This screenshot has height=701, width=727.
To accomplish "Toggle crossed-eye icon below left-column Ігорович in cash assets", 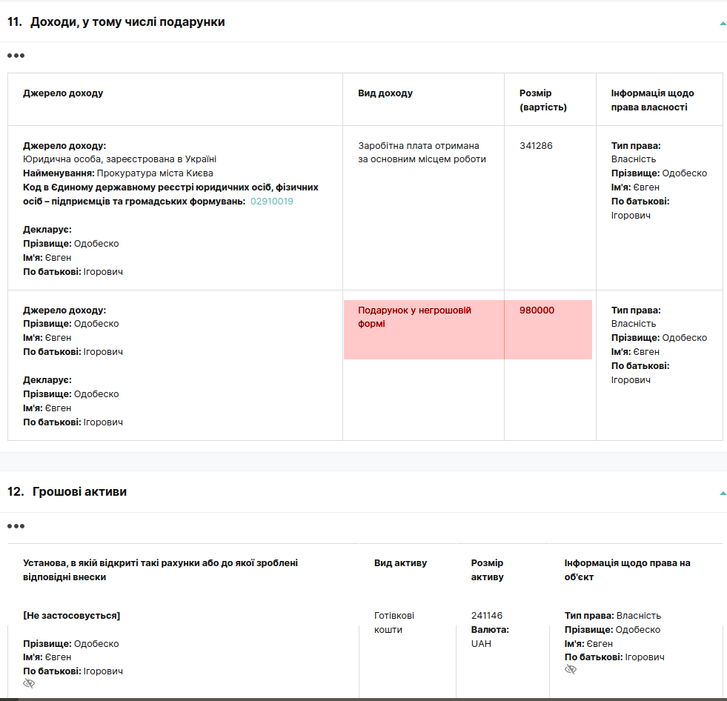I will click(29, 683).
